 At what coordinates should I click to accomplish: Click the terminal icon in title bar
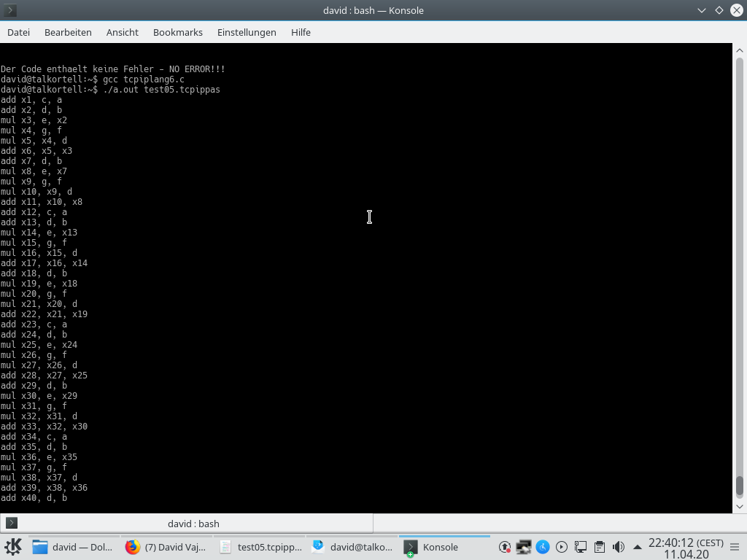tap(10, 10)
